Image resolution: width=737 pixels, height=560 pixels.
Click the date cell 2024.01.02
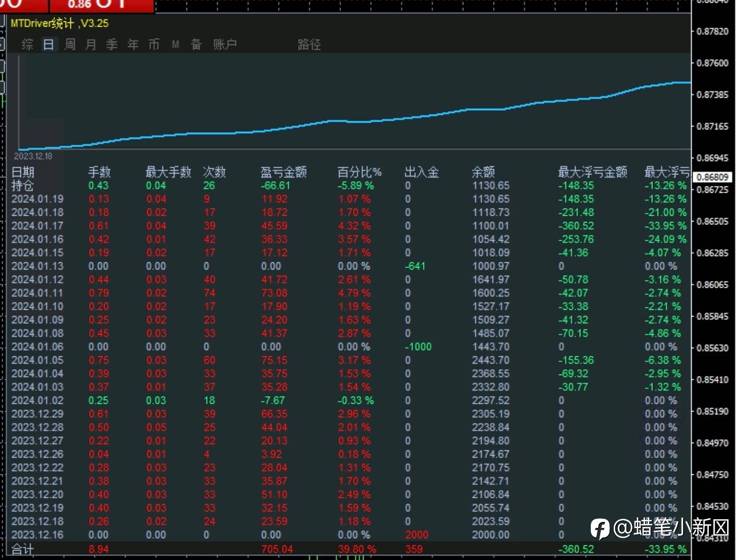[38, 401]
